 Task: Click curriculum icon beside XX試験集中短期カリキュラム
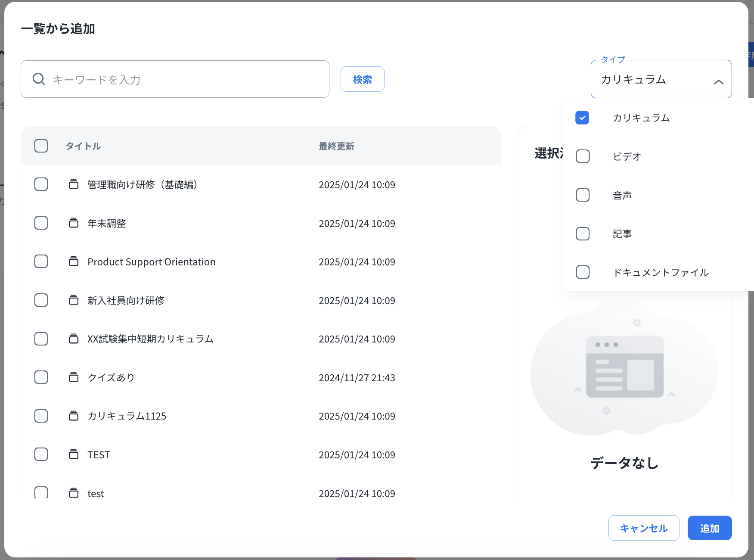[74, 339]
